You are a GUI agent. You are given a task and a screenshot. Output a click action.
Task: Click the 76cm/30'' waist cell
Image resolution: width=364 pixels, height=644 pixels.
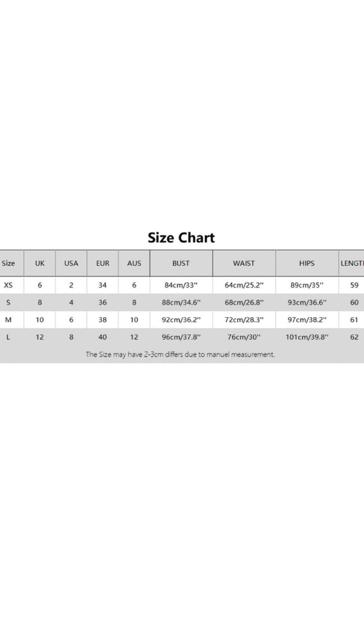244,337
